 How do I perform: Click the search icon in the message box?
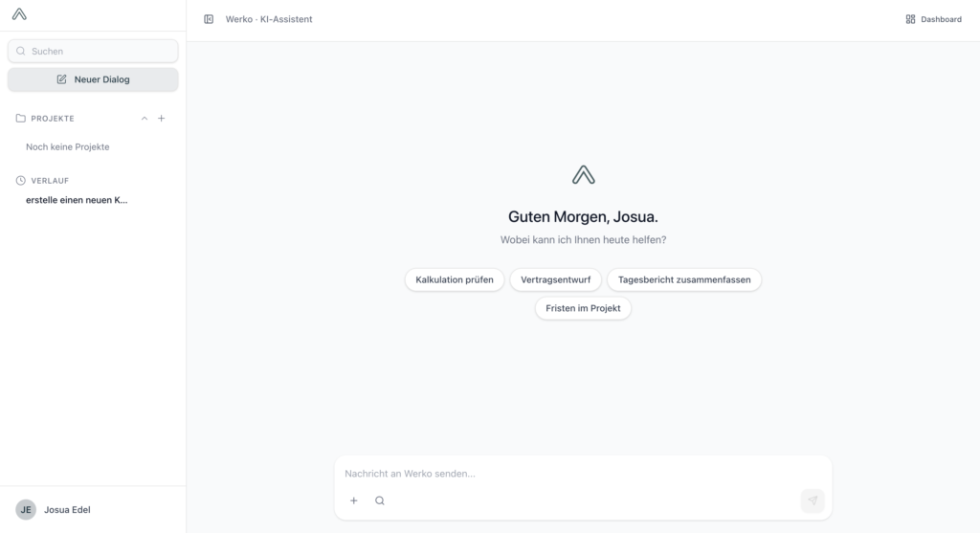coord(380,500)
